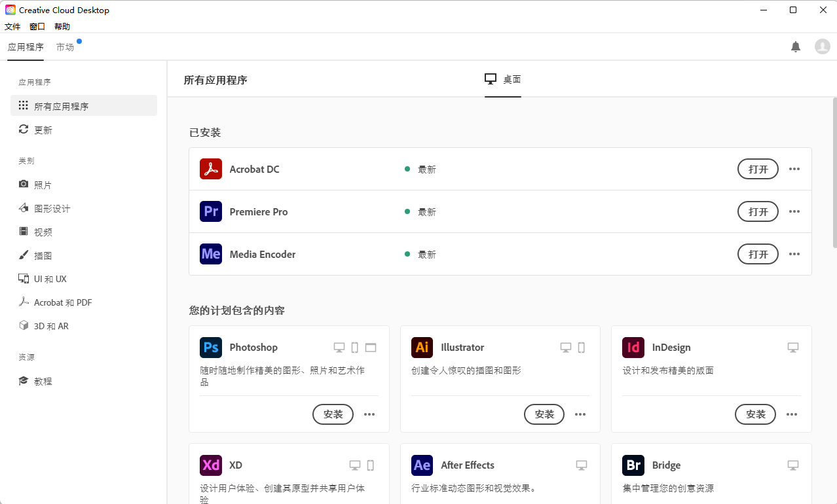Open more options for Premiere Pro

tap(794, 211)
